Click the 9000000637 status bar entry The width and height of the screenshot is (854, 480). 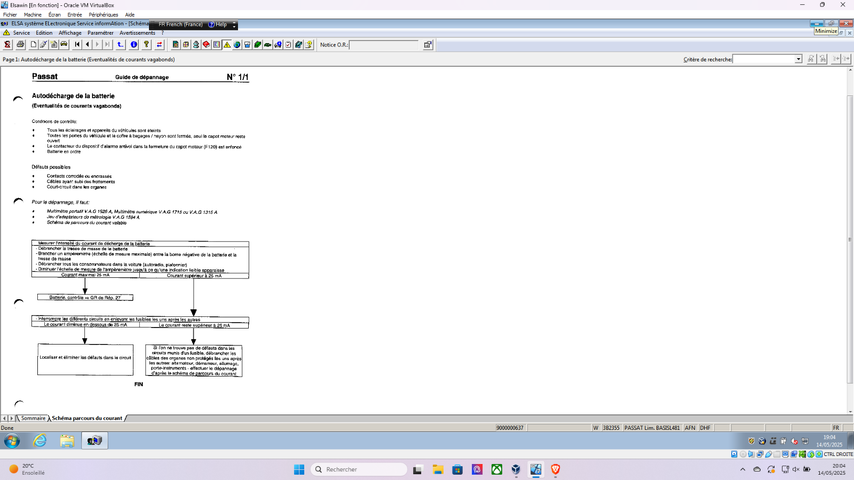pos(509,428)
